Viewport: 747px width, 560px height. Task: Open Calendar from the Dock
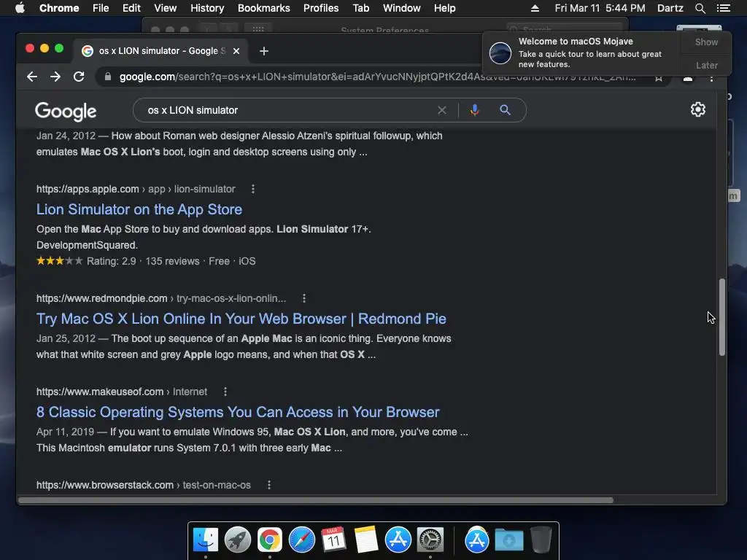[333, 540]
